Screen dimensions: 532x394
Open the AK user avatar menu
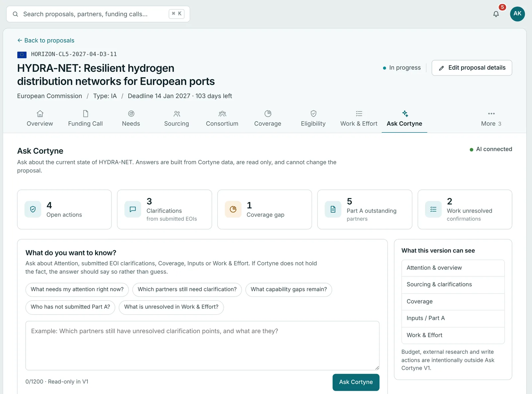pyautogui.click(x=517, y=14)
